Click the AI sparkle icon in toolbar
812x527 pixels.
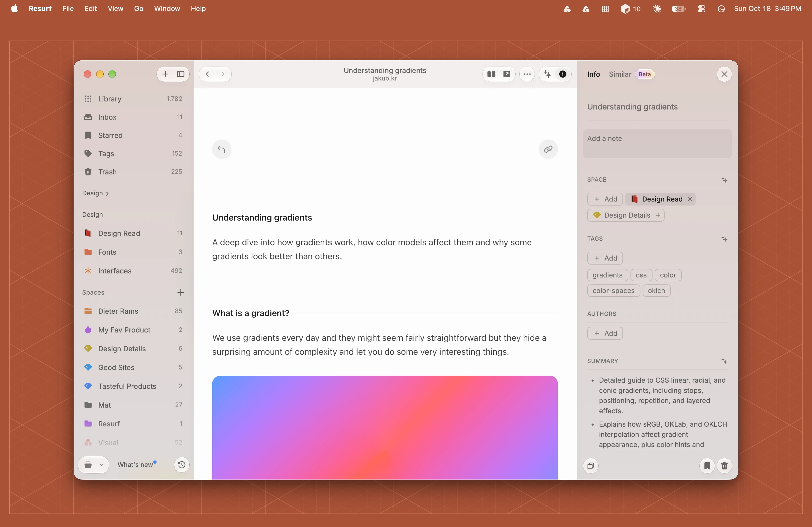[548, 74]
